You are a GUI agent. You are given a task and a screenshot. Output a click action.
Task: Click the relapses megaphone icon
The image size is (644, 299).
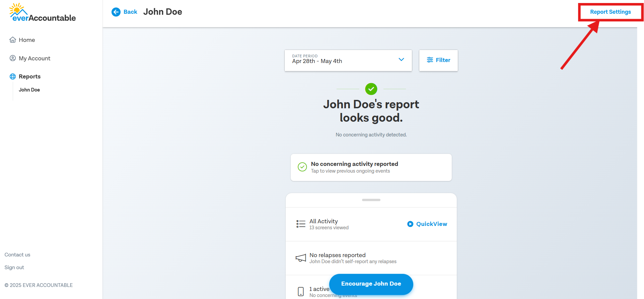301,258
